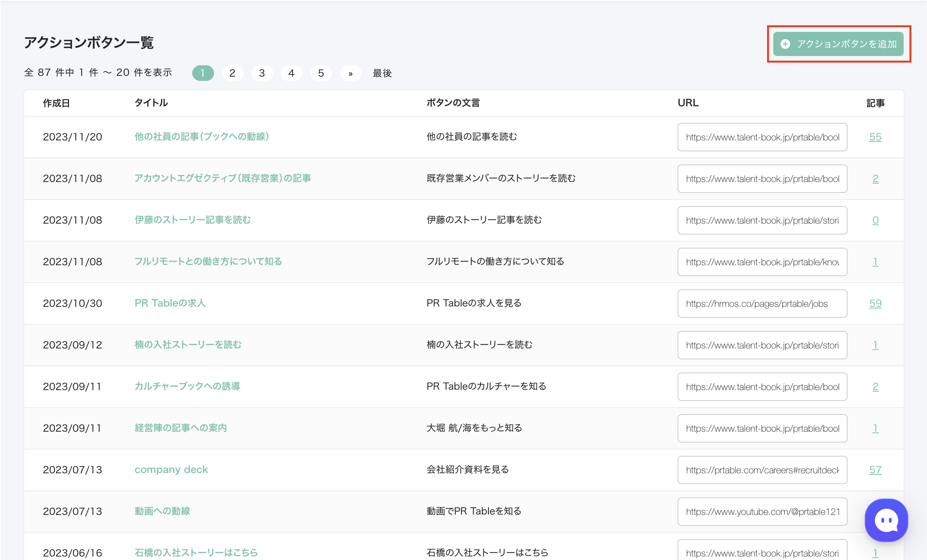
Task: Click the 全 87 件中 count text
Action: [98, 73]
